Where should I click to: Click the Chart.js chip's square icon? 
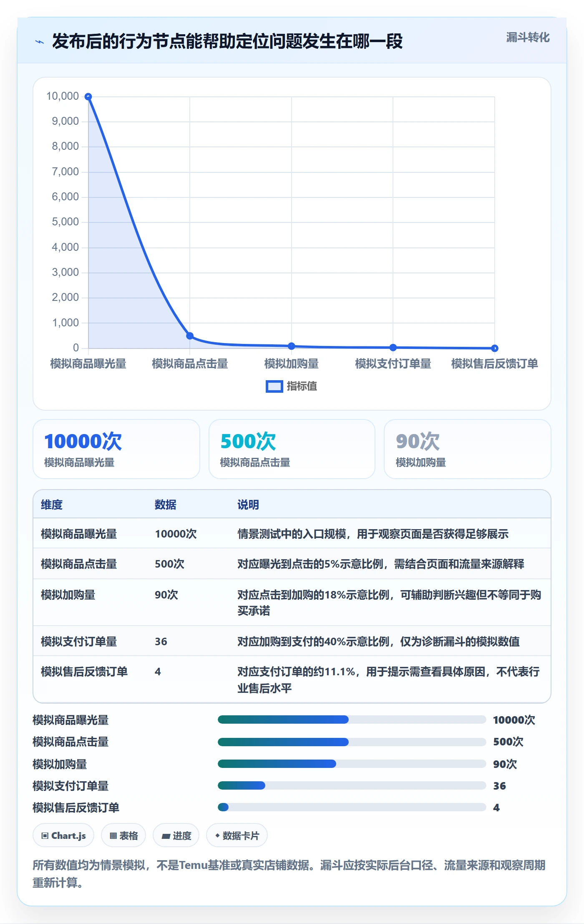(45, 836)
